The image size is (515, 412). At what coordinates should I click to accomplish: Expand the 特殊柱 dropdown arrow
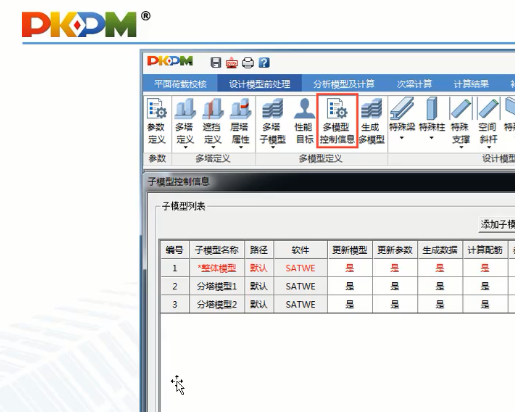pos(431,138)
